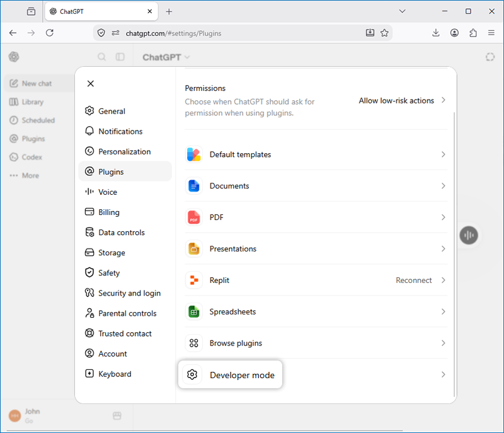Expand the Developer mode chevron
Screen dimensions: 504x433
pyautogui.click(x=444, y=374)
